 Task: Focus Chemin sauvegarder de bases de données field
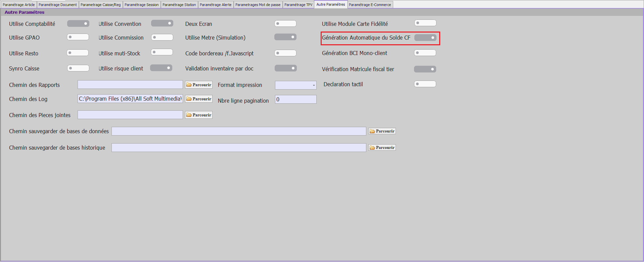tap(239, 131)
